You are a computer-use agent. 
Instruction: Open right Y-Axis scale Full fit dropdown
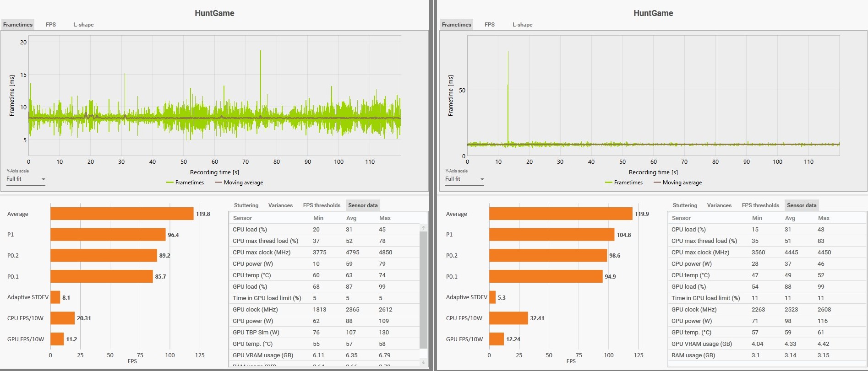coord(465,179)
